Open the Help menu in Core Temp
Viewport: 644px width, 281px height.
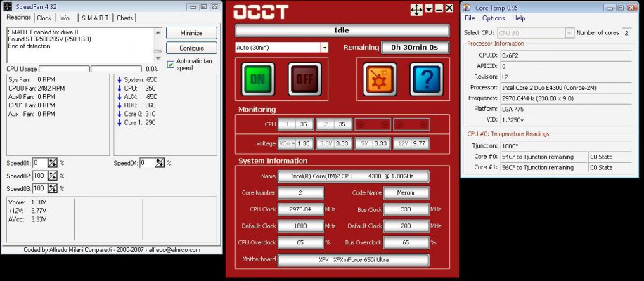pyautogui.click(x=518, y=18)
